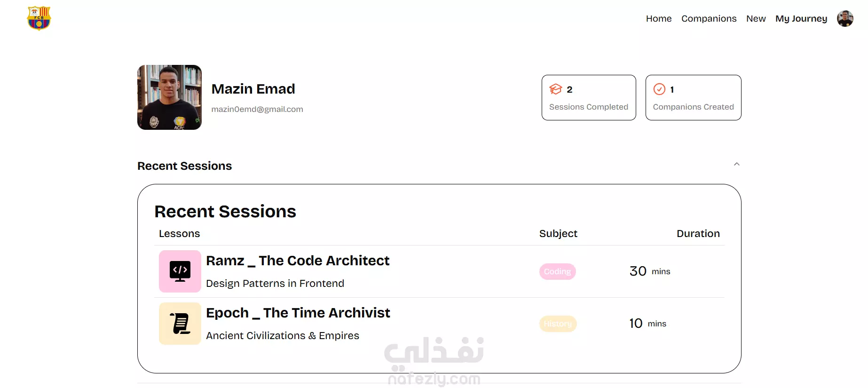Click the yellow History subject badge
This screenshot has height=388, width=868.
pos(558,324)
